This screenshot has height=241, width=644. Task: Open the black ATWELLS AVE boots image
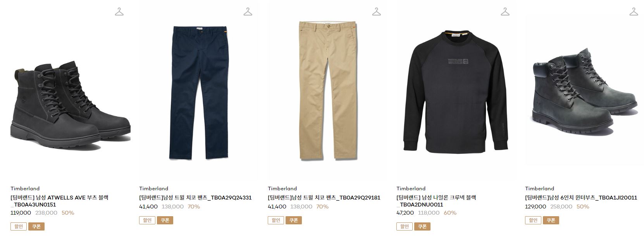pos(71,105)
